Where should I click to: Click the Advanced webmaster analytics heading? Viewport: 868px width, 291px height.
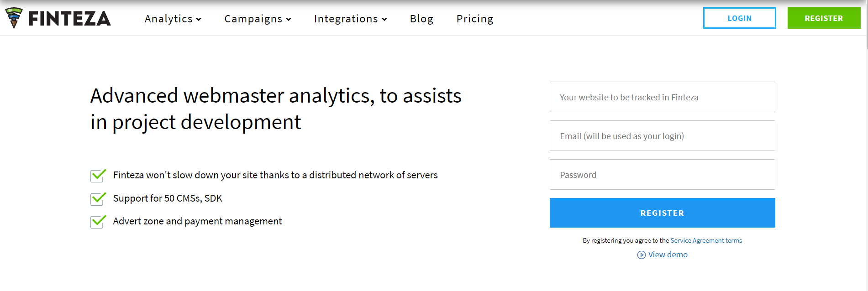[276, 109]
